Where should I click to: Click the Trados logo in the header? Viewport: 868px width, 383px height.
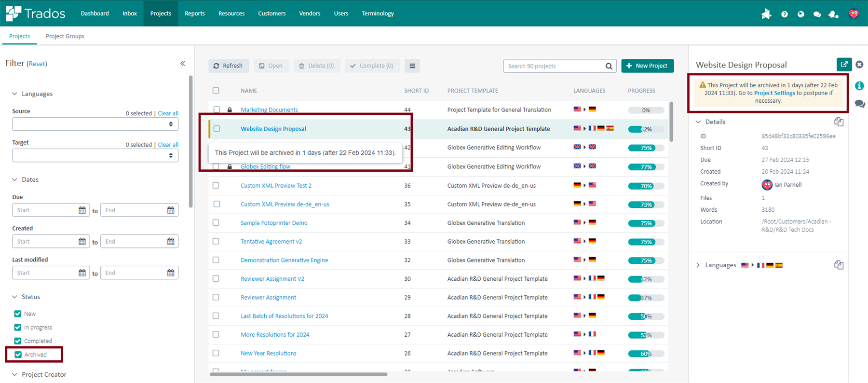pyautogui.click(x=35, y=13)
